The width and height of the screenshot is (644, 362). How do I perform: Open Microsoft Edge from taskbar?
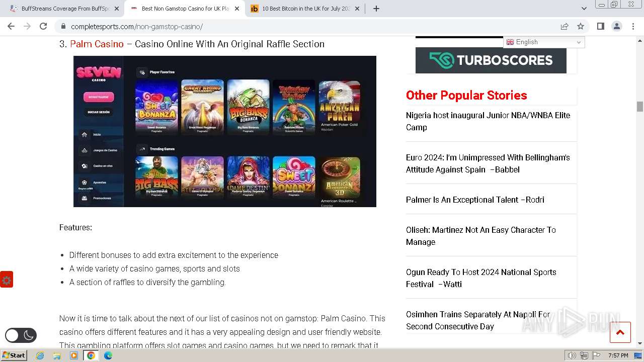[108, 355]
